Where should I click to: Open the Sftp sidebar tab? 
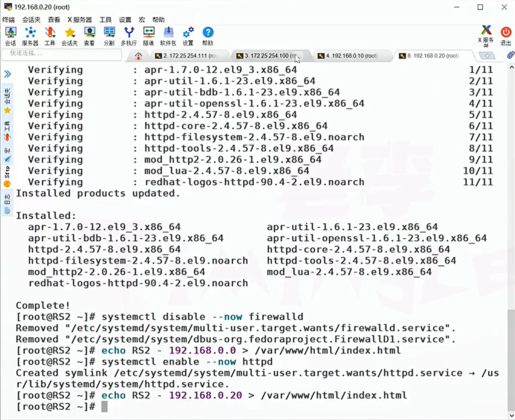pyautogui.click(x=7, y=177)
